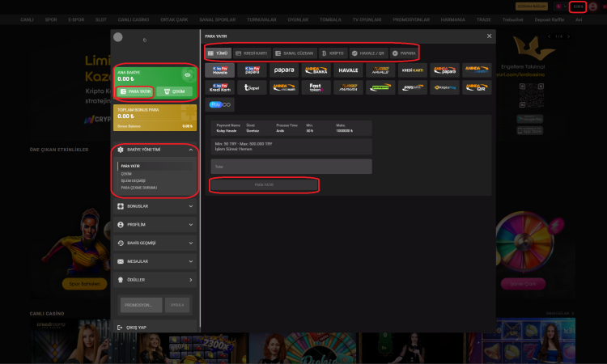Select the payment tile with green label

click(380, 87)
